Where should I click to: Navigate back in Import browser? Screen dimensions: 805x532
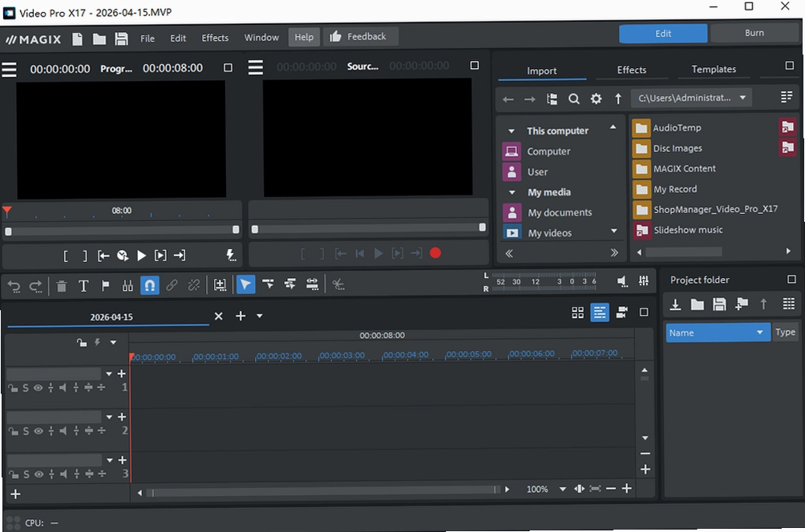pyautogui.click(x=508, y=99)
